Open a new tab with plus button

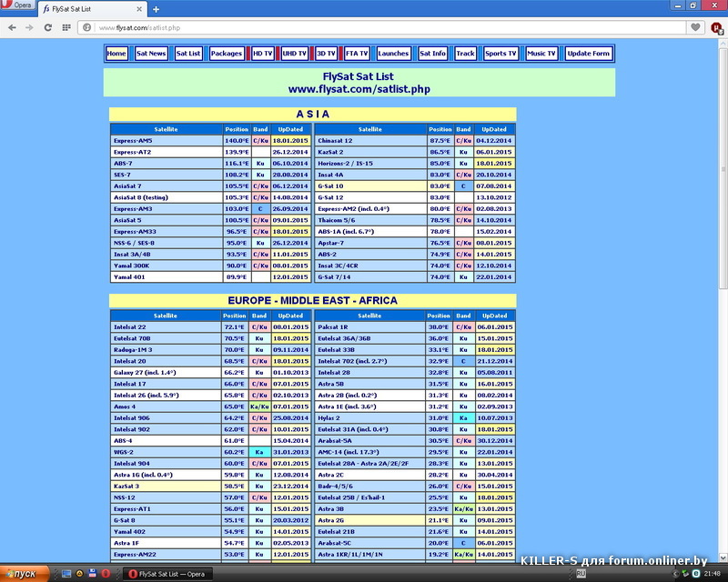coord(156,9)
